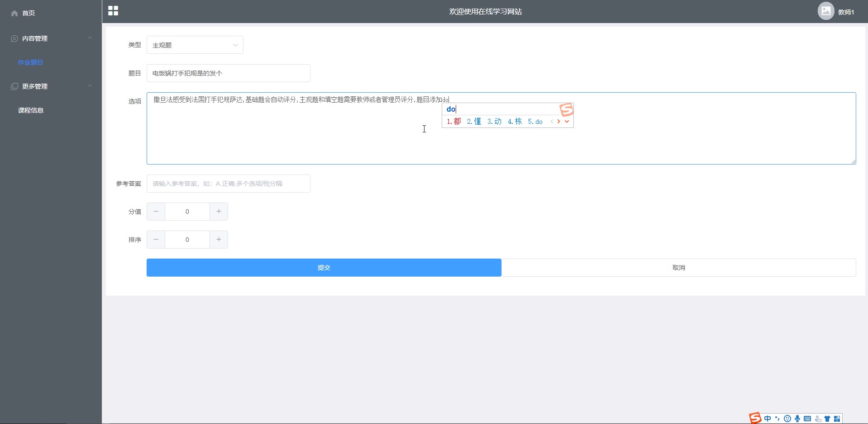The image size is (868, 424).
Task: Decrease the 排序 value
Action: [156, 240]
